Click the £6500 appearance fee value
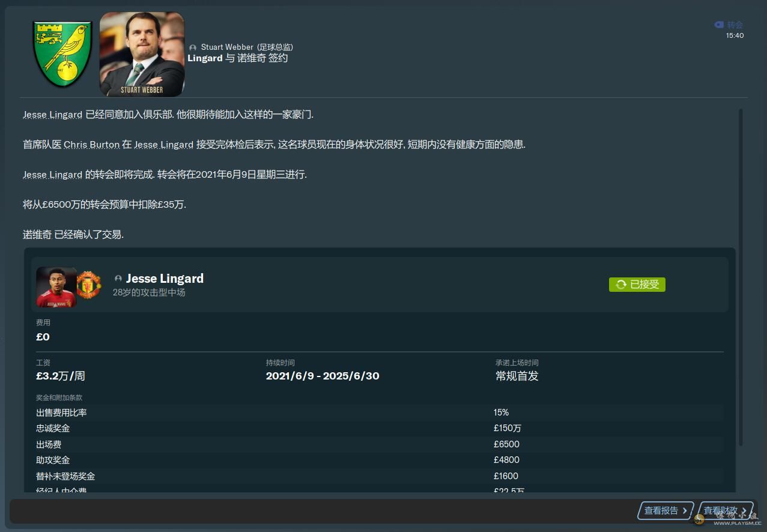The image size is (767, 532). (x=506, y=444)
